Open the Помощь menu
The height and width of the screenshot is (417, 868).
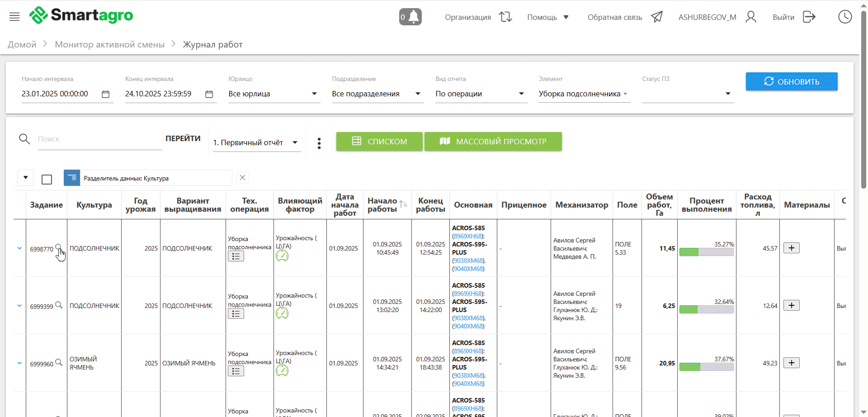(547, 17)
